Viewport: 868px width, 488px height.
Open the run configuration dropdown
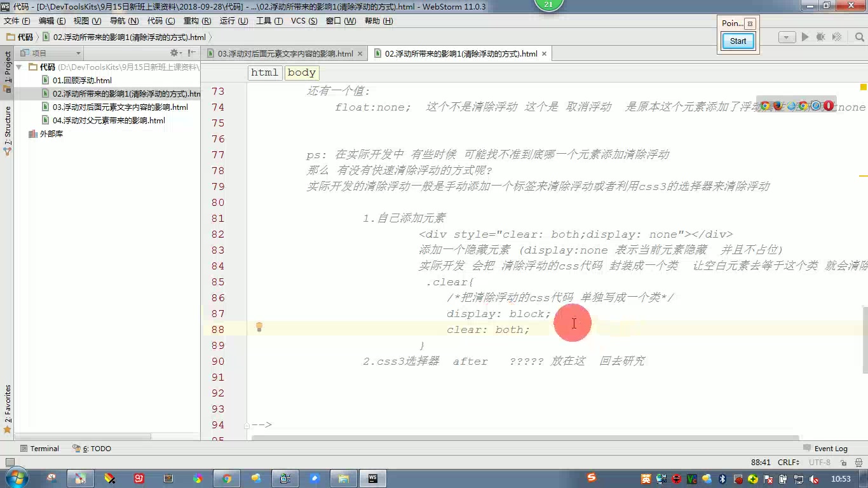click(x=787, y=36)
